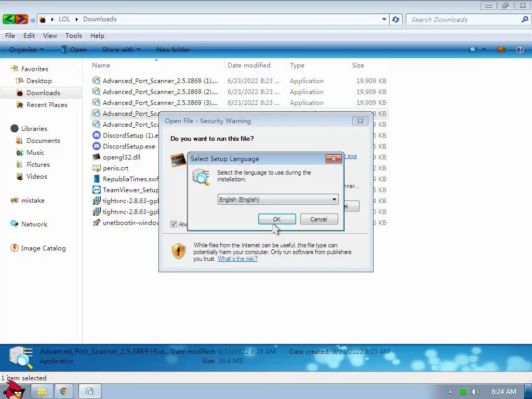Screen dimensions: 532x399
Task: Click New folder in the toolbar
Action: click(173, 49)
